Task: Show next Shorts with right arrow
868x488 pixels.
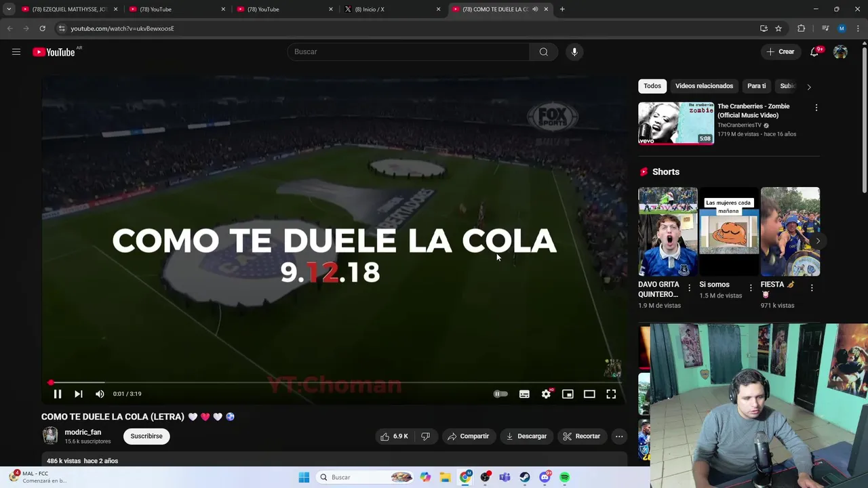Action: 818,241
